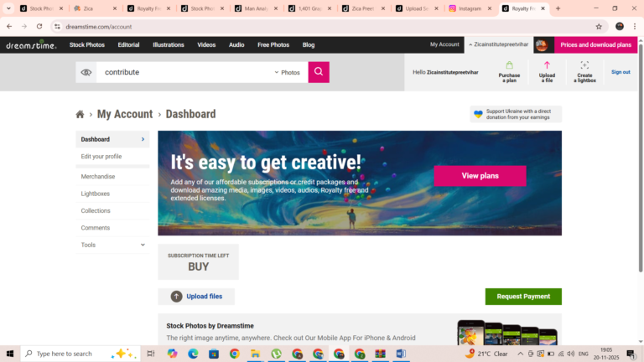Click the Create a lightbox icon

point(584,65)
